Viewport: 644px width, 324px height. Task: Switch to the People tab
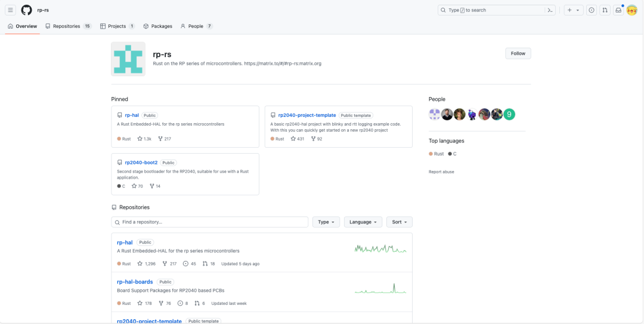[196, 26]
